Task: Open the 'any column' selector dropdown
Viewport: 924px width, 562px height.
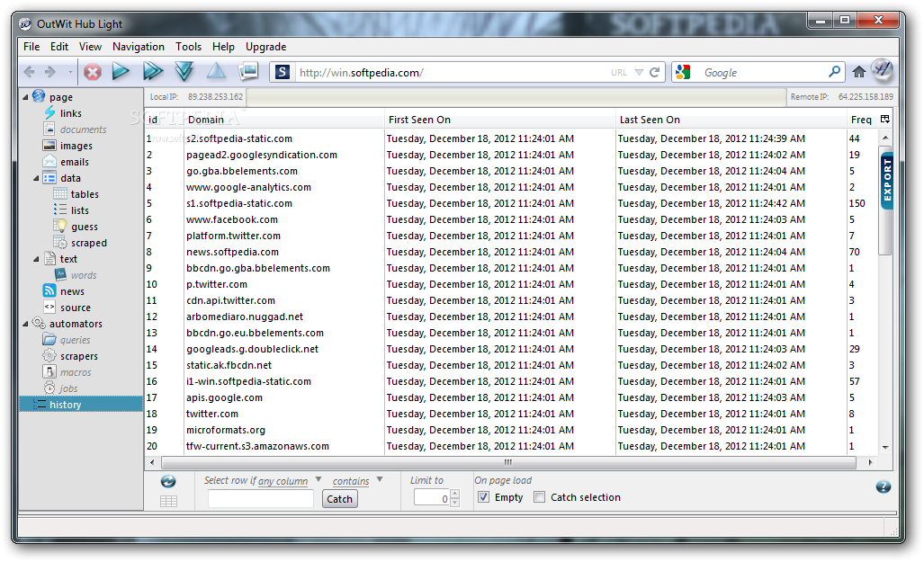Action: [318, 479]
